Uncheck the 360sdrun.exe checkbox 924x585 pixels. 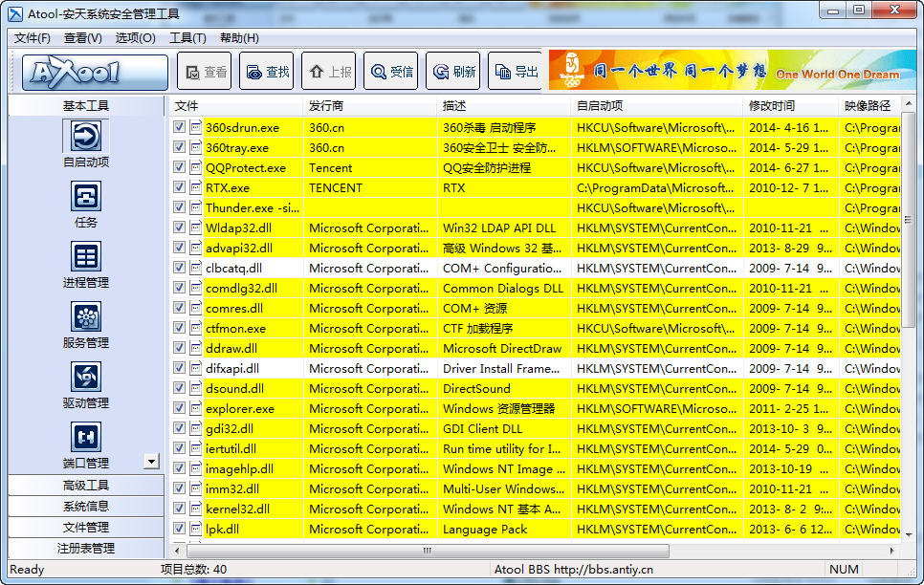179,127
